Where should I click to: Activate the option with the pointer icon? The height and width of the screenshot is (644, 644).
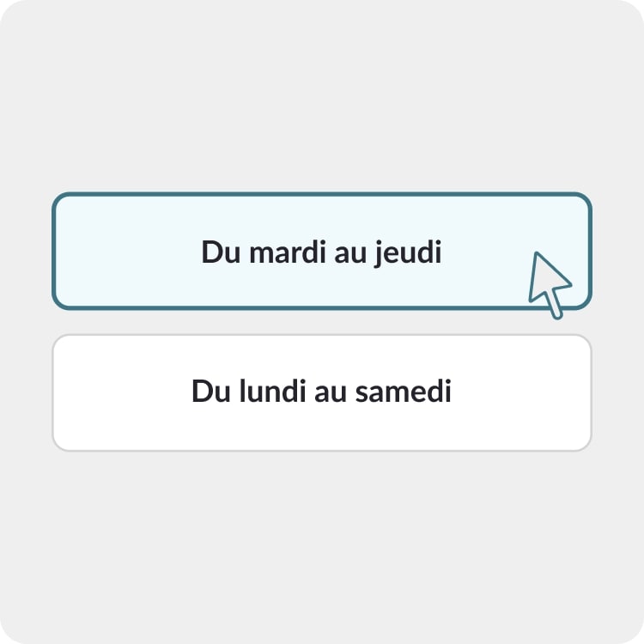coord(321,252)
